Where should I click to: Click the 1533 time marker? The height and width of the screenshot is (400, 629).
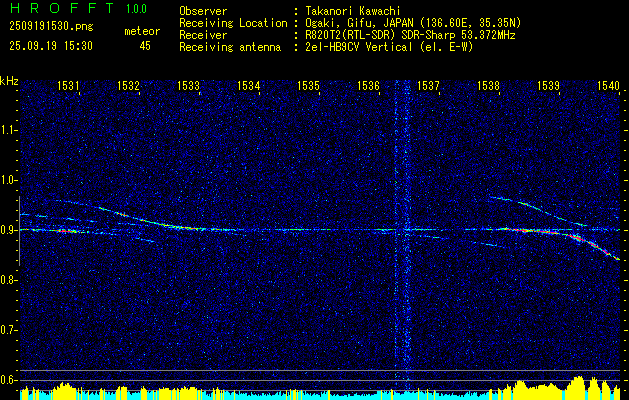(188, 85)
